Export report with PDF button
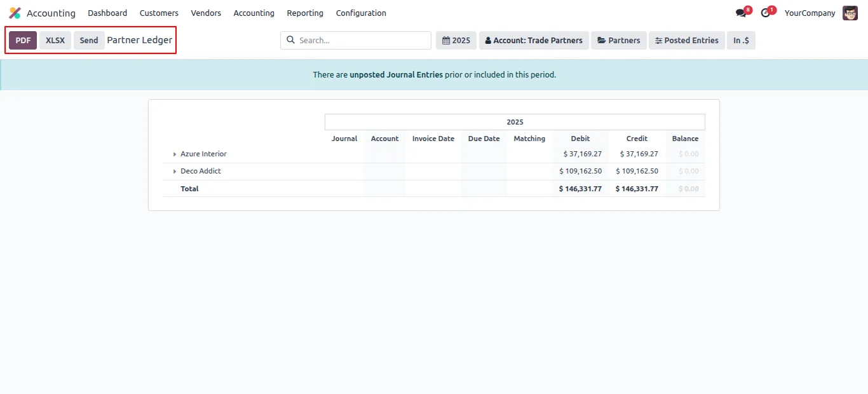The height and width of the screenshot is (394, 868). coord(23,40)
